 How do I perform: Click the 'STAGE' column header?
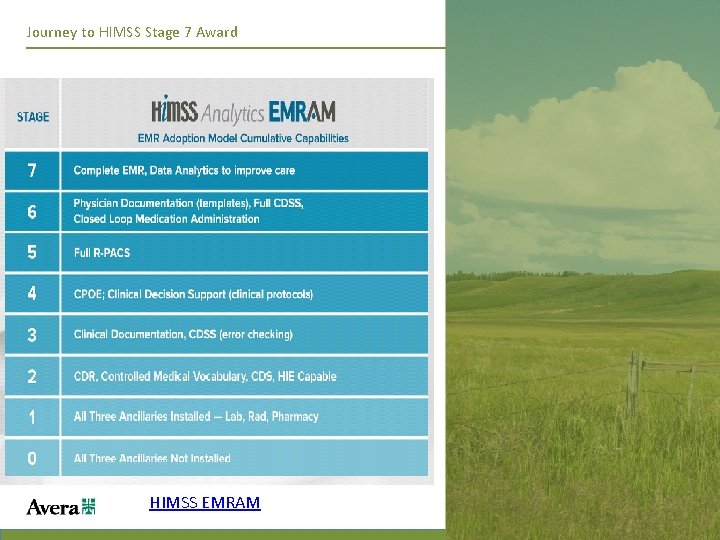tap(33, 117)
